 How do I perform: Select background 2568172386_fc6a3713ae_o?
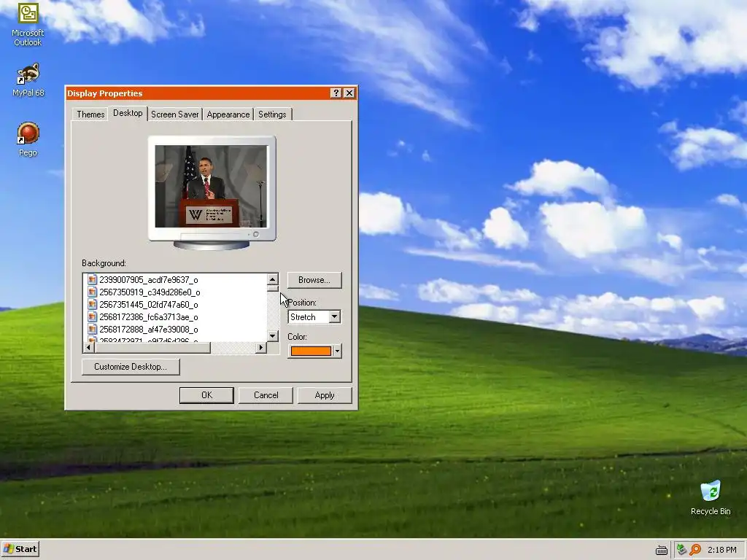click(149, 316)
